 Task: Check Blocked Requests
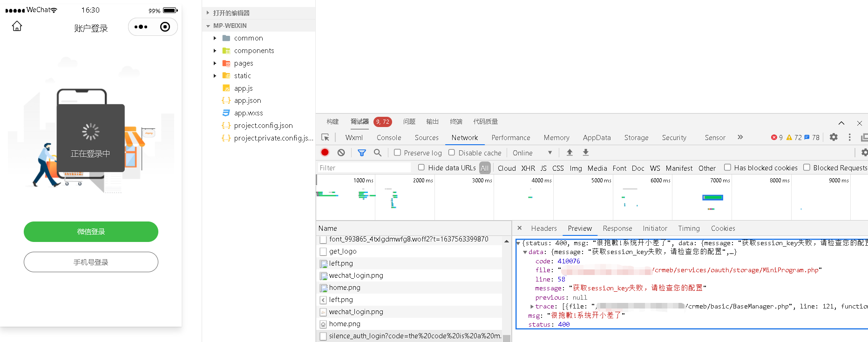807,168
